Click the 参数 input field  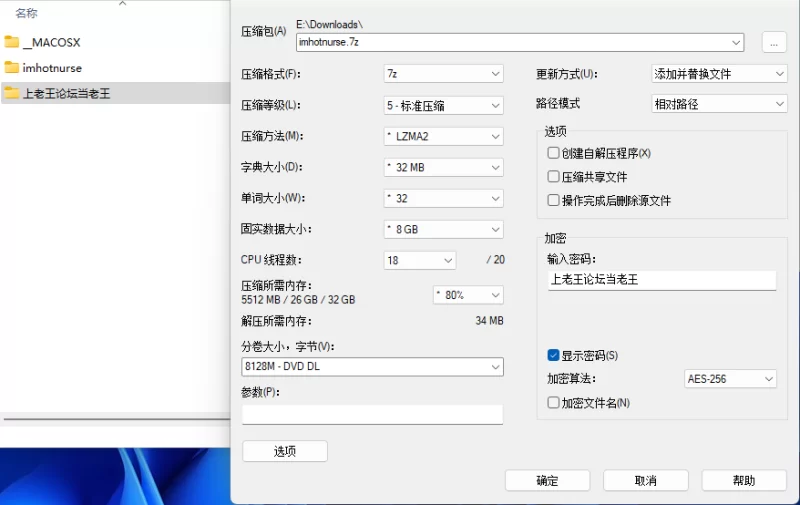[372, 414]
